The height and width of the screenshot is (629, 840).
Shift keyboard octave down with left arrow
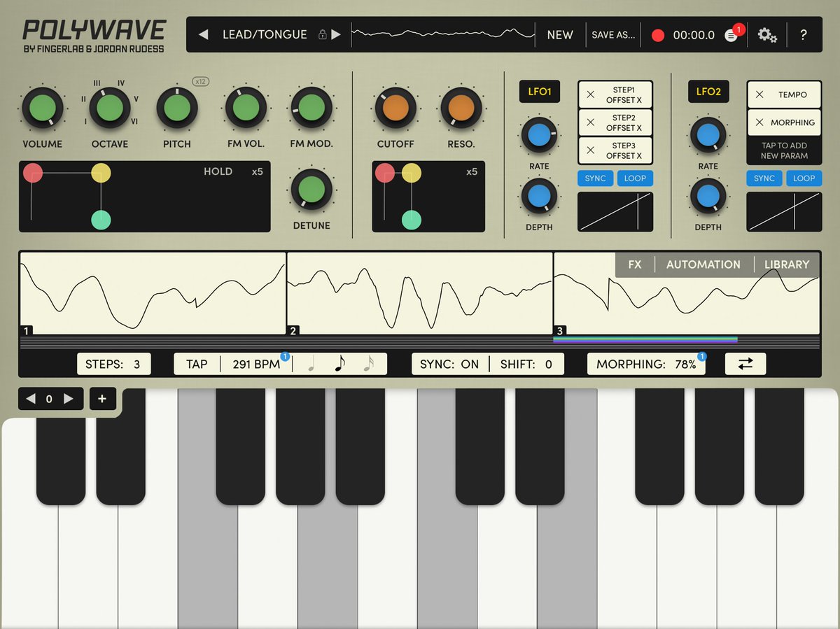click(30, 399)
